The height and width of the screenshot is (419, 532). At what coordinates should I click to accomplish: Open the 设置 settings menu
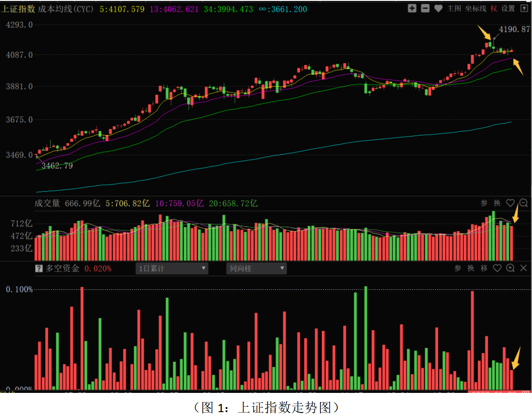(x=508, y=8)
